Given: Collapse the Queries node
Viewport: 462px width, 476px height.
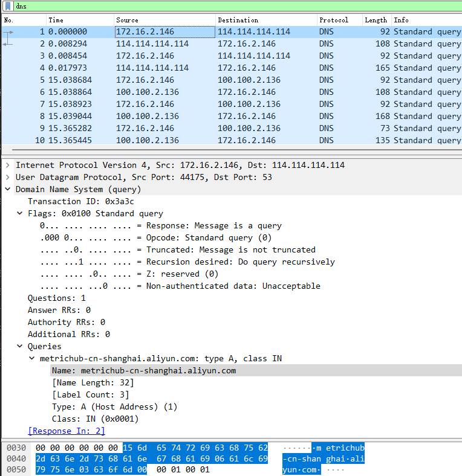Looking at the screenshot, I should (20, 346).
